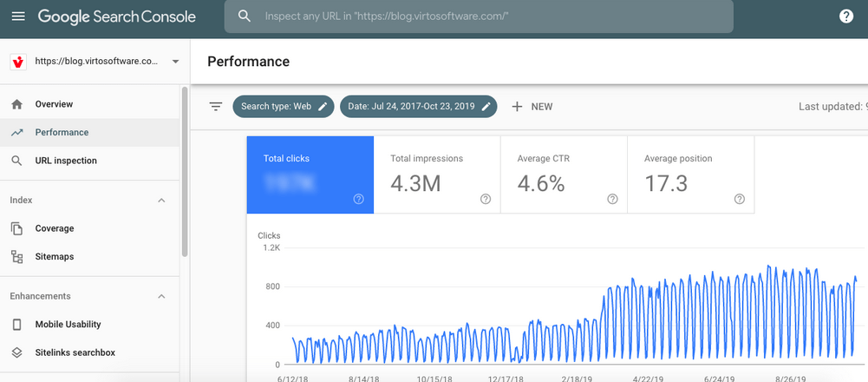
Task: Open URL inspection page
Action: 89,161
